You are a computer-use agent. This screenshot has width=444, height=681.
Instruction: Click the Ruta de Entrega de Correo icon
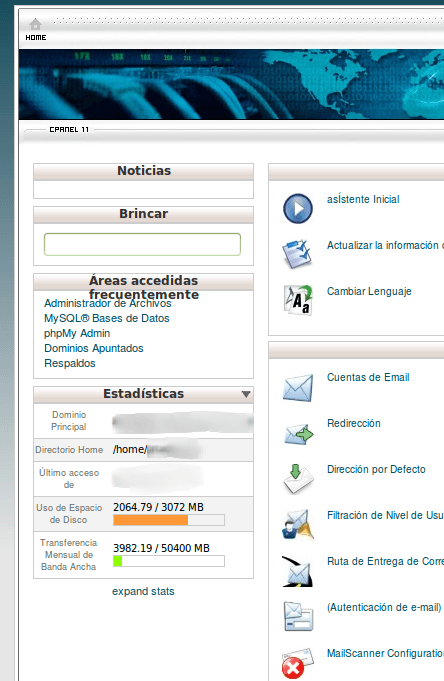click(x=297, y=572)
